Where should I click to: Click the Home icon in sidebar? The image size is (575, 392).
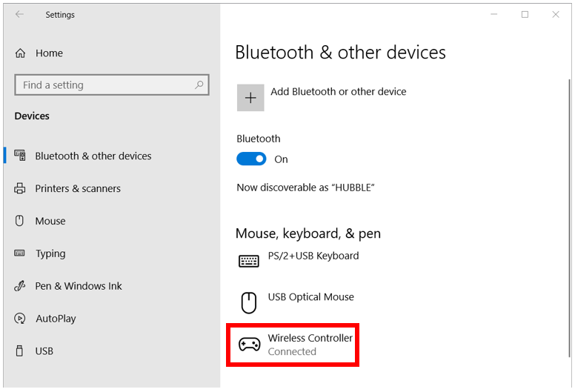20,53
